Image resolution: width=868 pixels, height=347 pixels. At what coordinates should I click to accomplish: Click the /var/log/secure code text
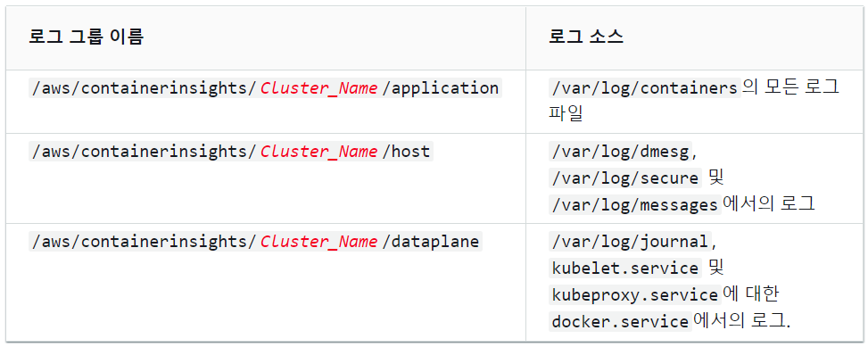click(625, 178)
